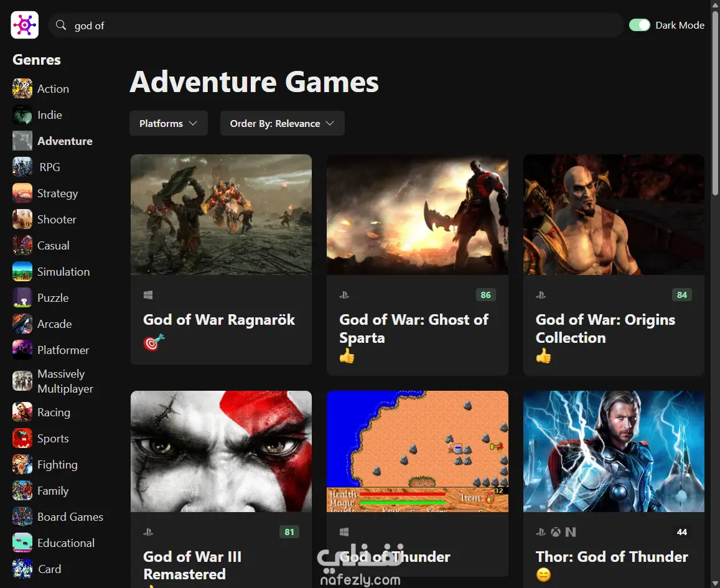Click PlayStation icon on Ghost of Sparta card

click(x=344, y=295)
